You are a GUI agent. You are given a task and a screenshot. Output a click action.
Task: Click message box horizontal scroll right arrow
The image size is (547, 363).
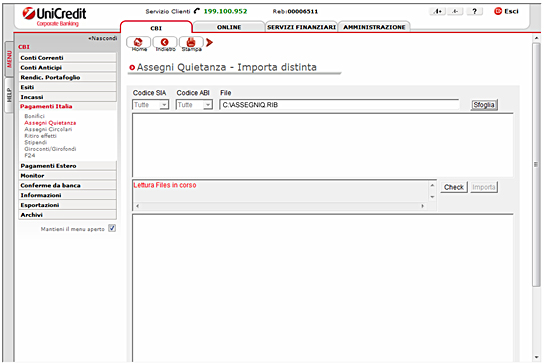click(422, 206)
